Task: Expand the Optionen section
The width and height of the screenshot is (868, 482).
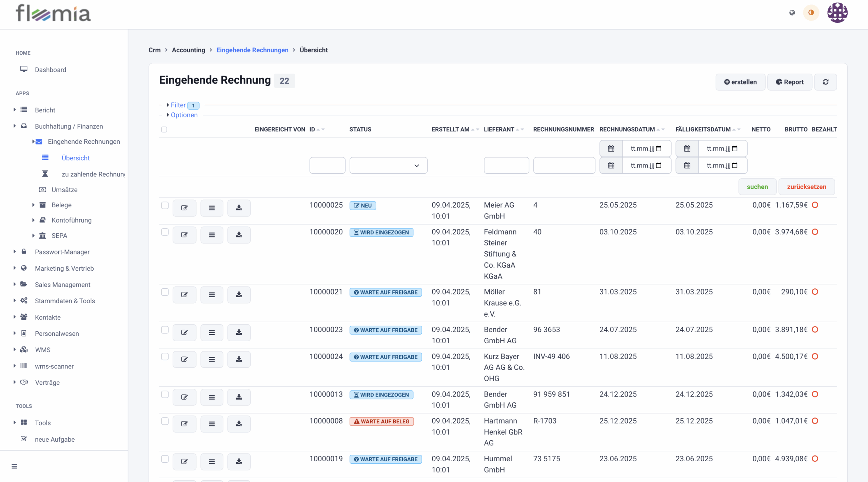Action: [x=184, y=115]
